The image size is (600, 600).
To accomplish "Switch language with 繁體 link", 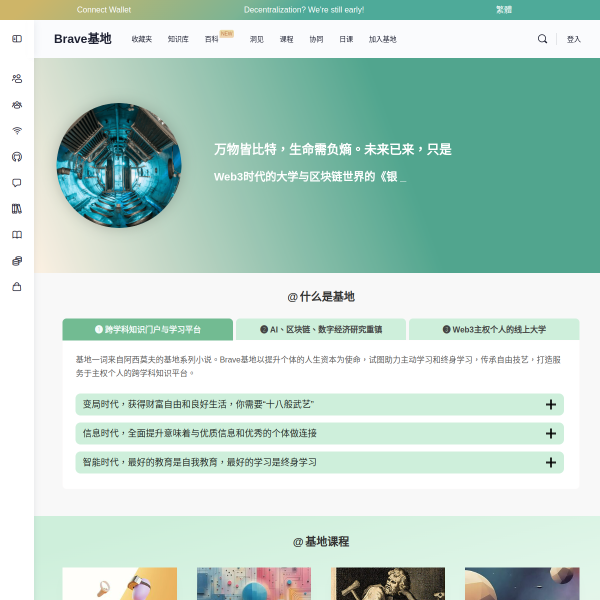I will (x=504, y=10).
